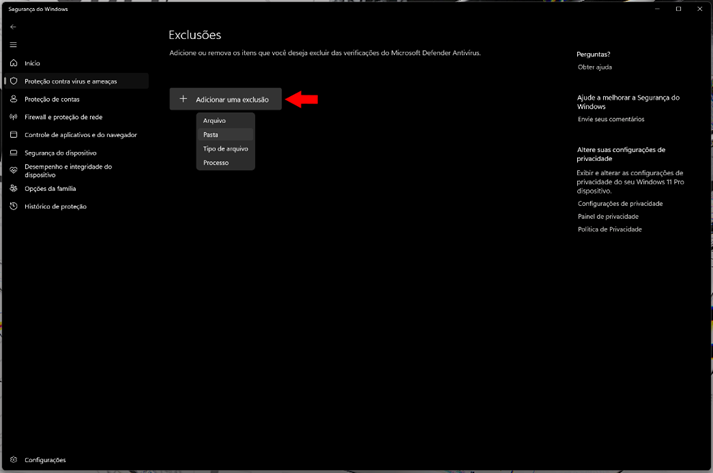Select the shield virus protection icon
The image size is (713, 473).
point(14,81)
